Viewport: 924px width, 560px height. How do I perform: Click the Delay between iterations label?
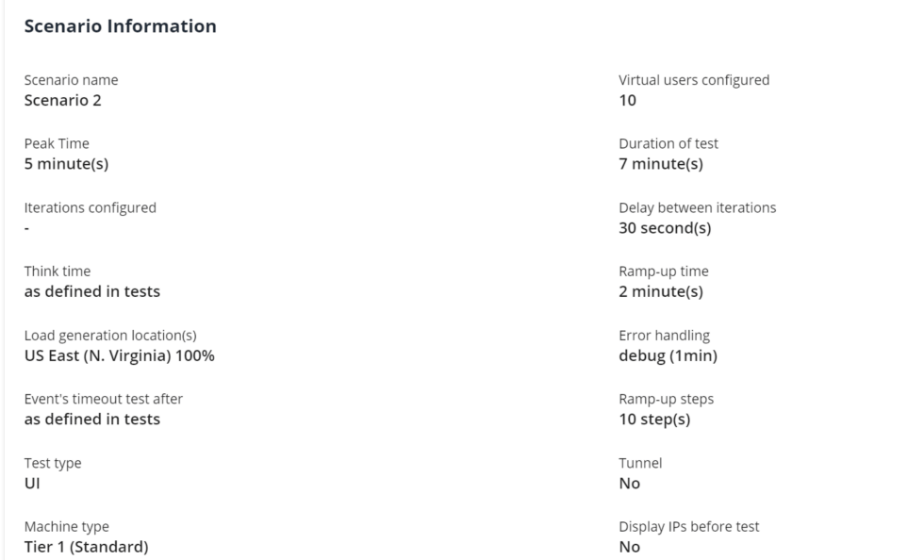[697, 207]
